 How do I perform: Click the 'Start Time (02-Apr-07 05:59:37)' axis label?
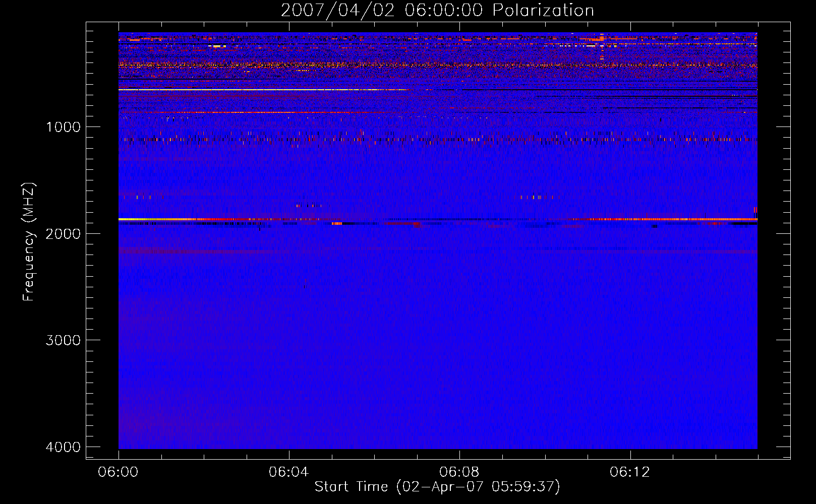tap(437, 487)
